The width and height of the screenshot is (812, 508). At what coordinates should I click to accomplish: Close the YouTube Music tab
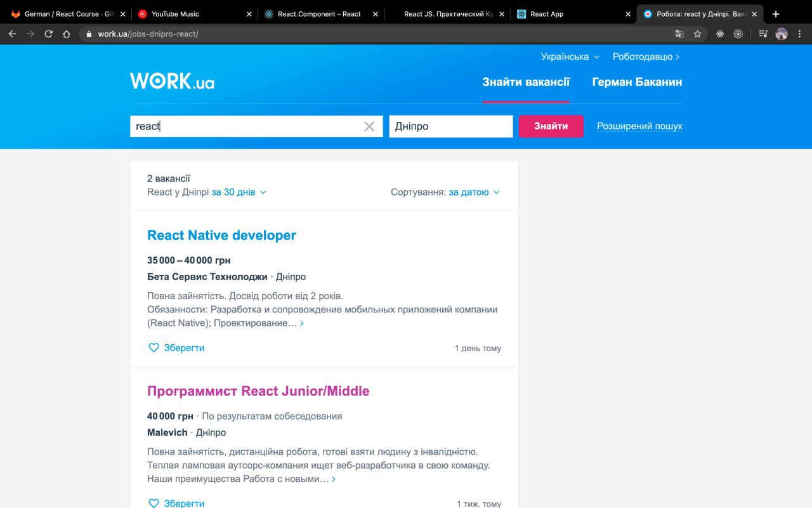pos(248,14)
